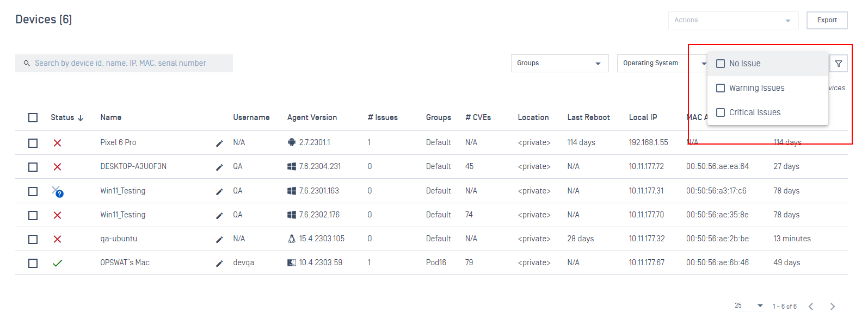
Task: Click edit pencil for qa-ubuntu device
Action: pos(219,239)
